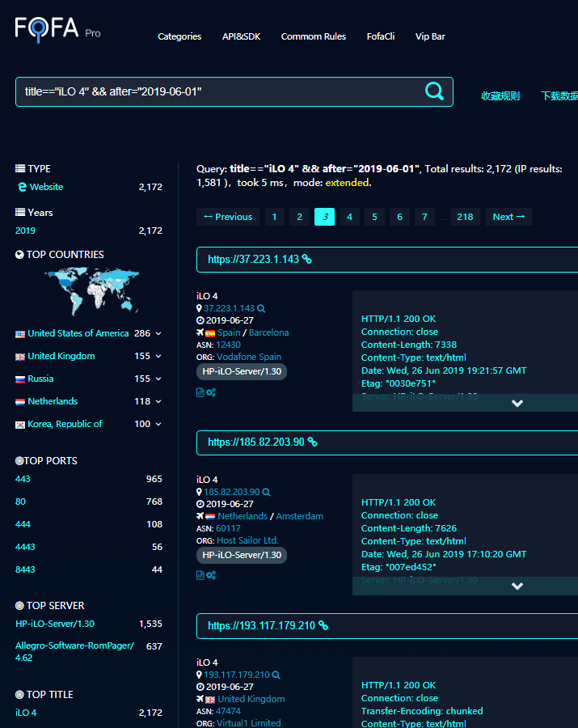Click chain link icon beside https://193.117.179.210
Image resolution: width=578 pixels, height=728 pixels.
pos(323,625)
